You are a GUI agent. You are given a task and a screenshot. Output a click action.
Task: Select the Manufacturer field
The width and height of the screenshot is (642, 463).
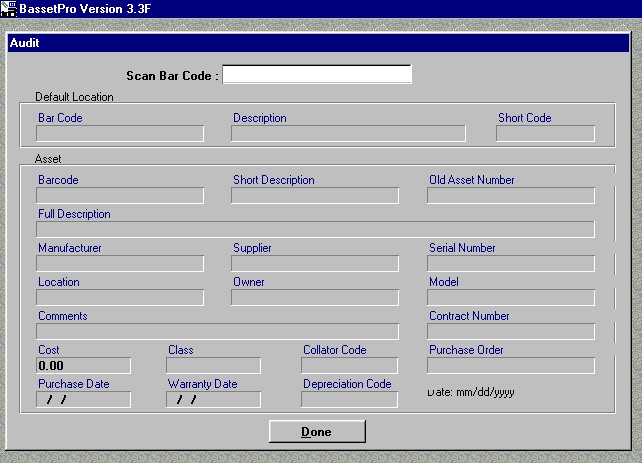[x=120, y=263]
